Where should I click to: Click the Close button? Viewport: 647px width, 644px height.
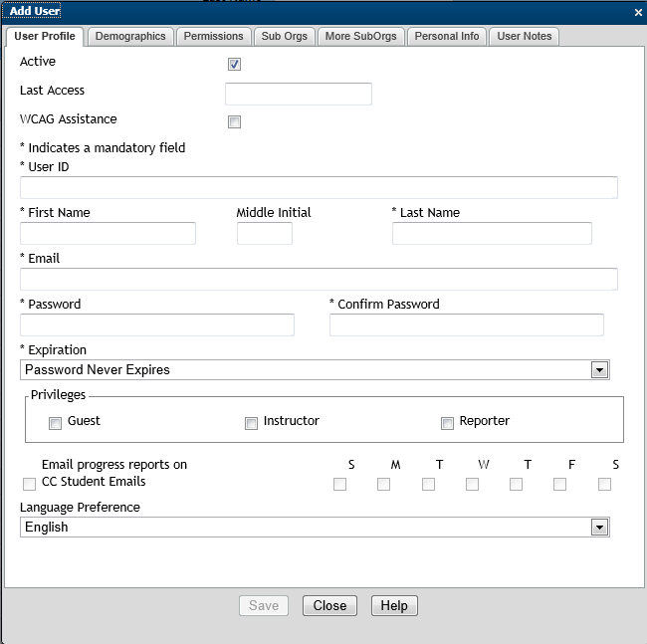[329, 605]
